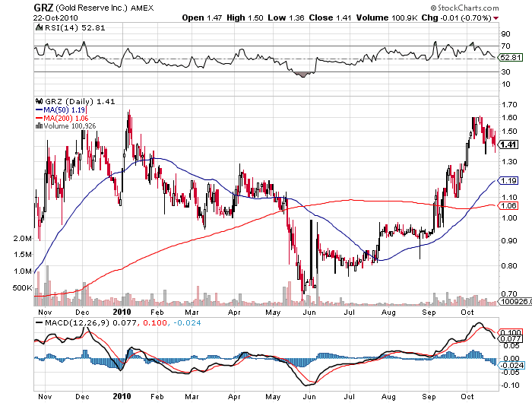The width and height of the screenshot is (532, 403).
Task: Click the MACD(12,26,9) black legend line
Action: [39, 323]
